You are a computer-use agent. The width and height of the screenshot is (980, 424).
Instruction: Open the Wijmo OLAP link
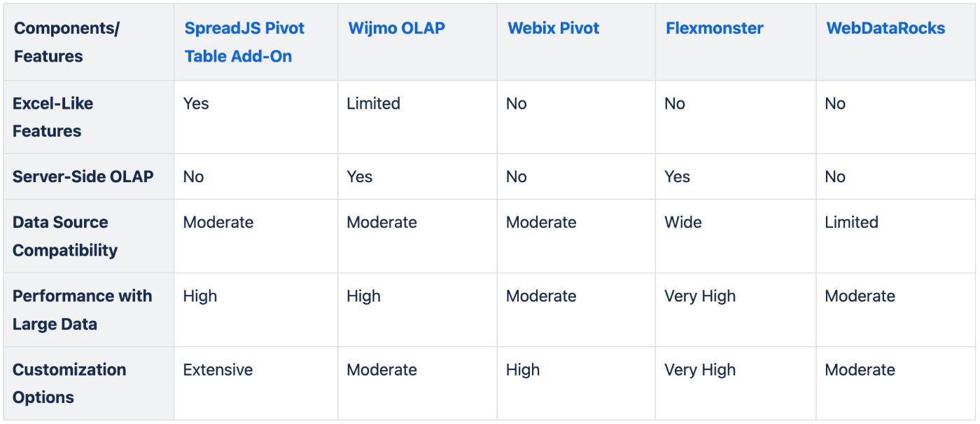tap(396, 28)
